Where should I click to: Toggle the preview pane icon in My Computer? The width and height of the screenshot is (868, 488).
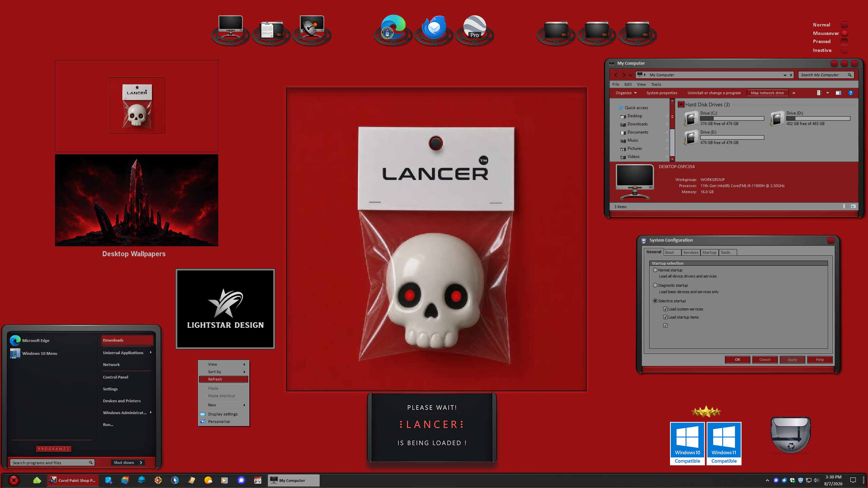point(838,93)
